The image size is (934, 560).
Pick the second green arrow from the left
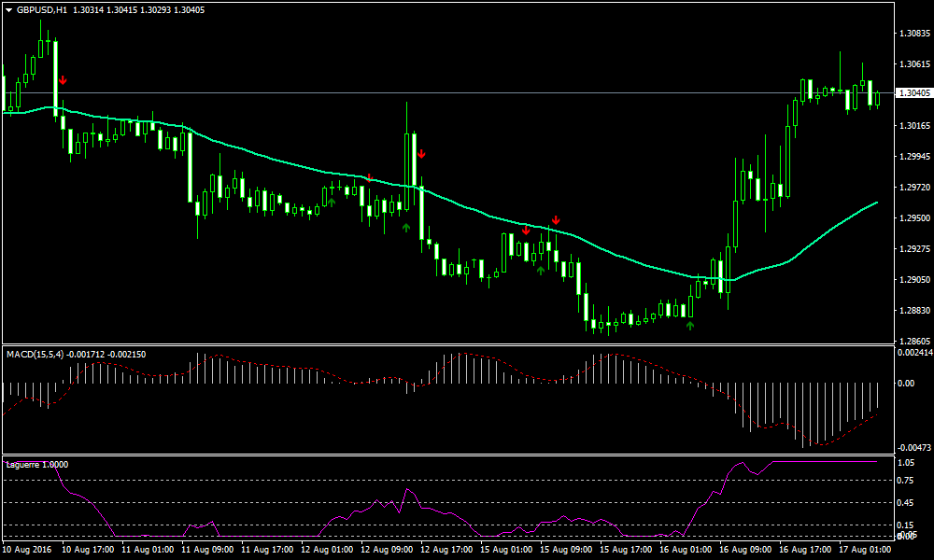(x=405, y=227)
